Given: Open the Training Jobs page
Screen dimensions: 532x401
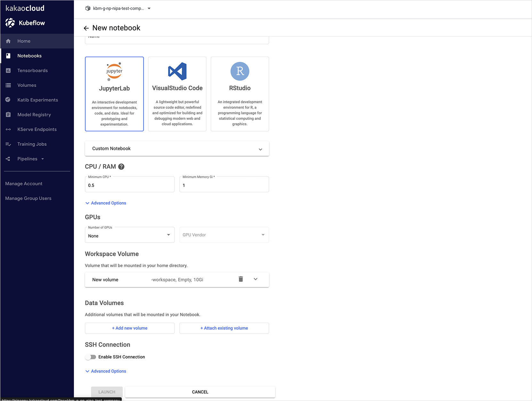Looking at the screenshot, I should pos(37,144).
